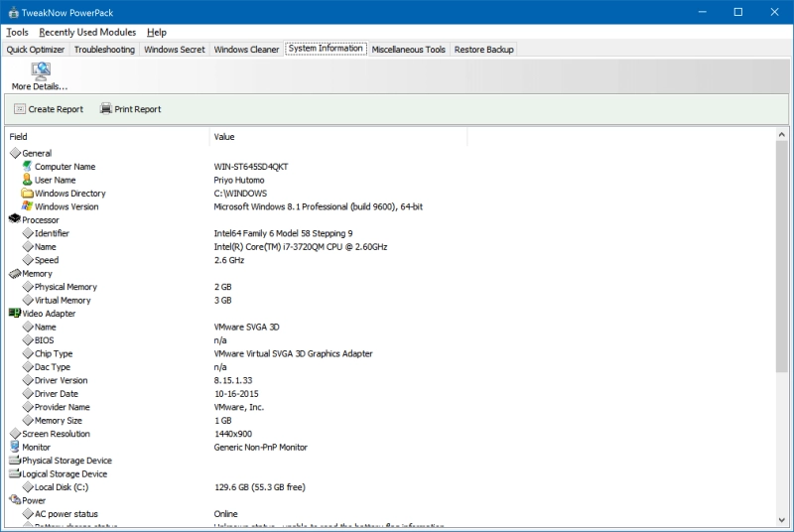
Task: Click the vertical scrollbar thumb
Action: pyautogui.click(x=781, y=257)
